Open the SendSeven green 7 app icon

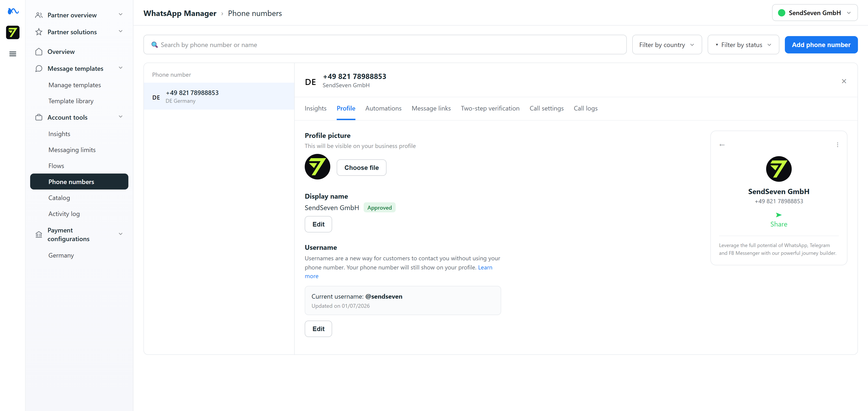(13, 32)
